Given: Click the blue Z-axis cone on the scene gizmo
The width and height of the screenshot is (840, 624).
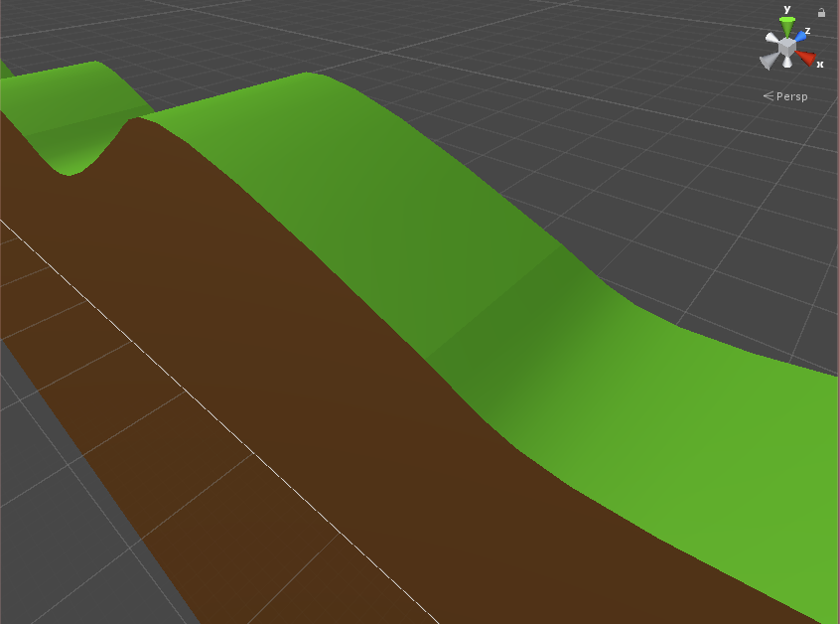Looking at the screenshot, I should 800,34.
